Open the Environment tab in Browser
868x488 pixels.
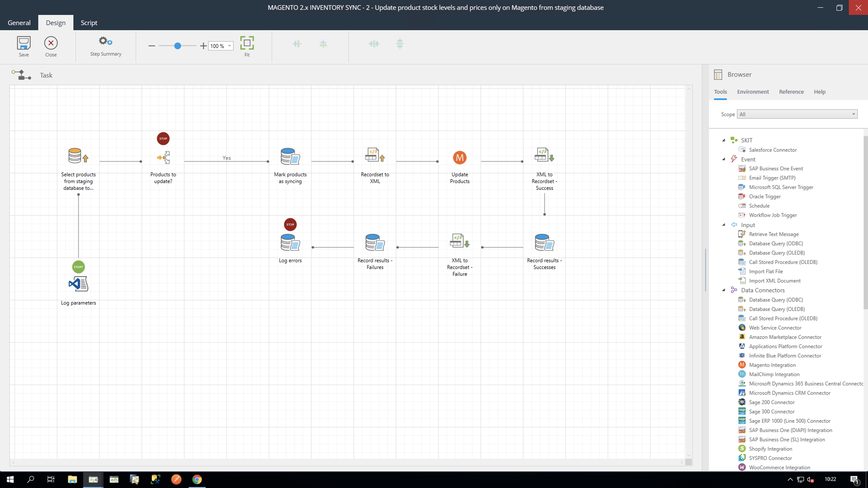(x=753, y=91)
